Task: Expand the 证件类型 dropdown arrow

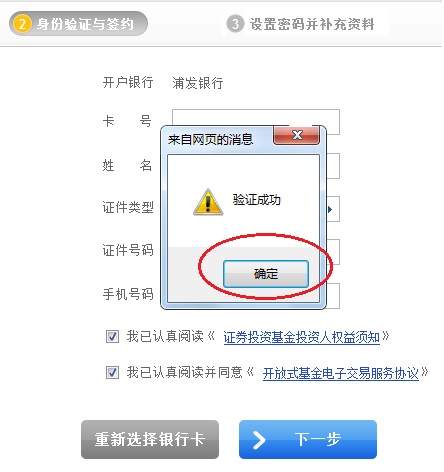Action: (x=330, y=209)
